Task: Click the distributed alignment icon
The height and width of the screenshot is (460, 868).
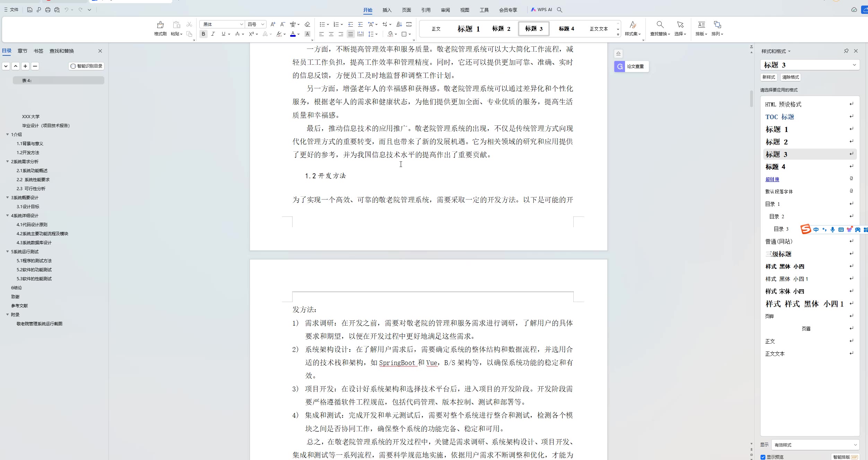Action: coord(361,34)
